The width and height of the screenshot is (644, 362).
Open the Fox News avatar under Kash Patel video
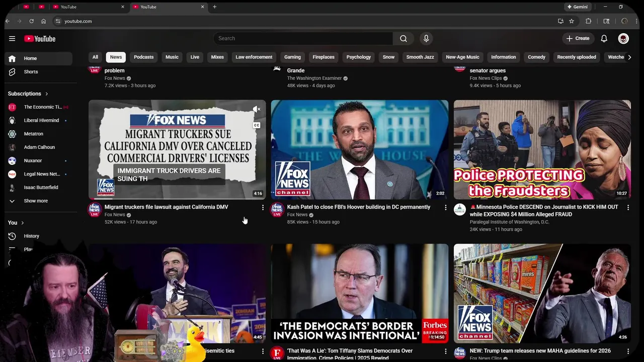[277, 210]
